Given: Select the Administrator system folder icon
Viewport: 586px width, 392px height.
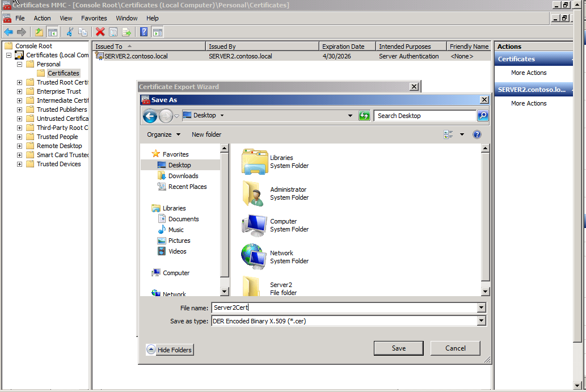Looking at the screenshot, I should click(x=254, y=193).
